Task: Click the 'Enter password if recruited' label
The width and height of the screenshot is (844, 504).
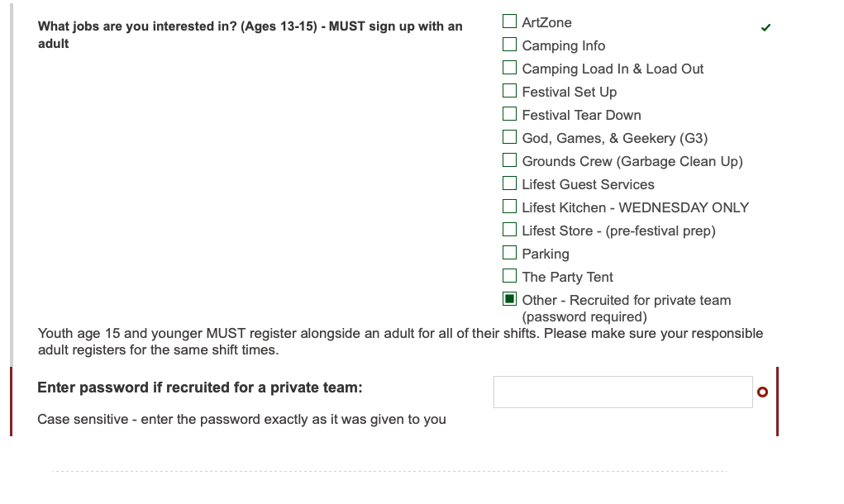Action: (200, 388)
